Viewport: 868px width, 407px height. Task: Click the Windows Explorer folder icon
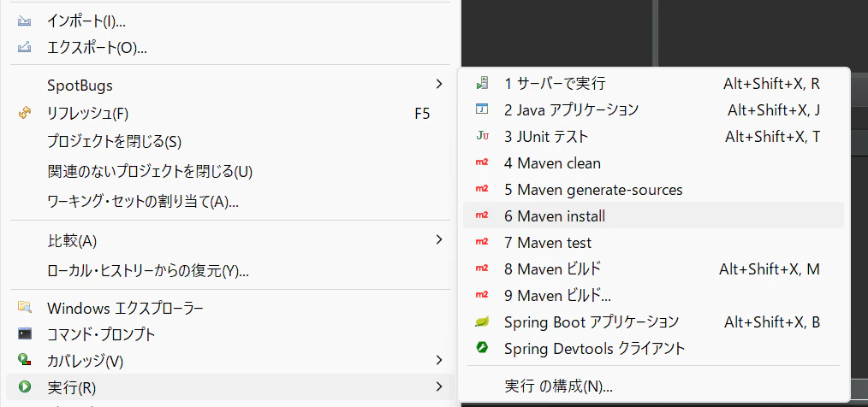click(24, 307)
